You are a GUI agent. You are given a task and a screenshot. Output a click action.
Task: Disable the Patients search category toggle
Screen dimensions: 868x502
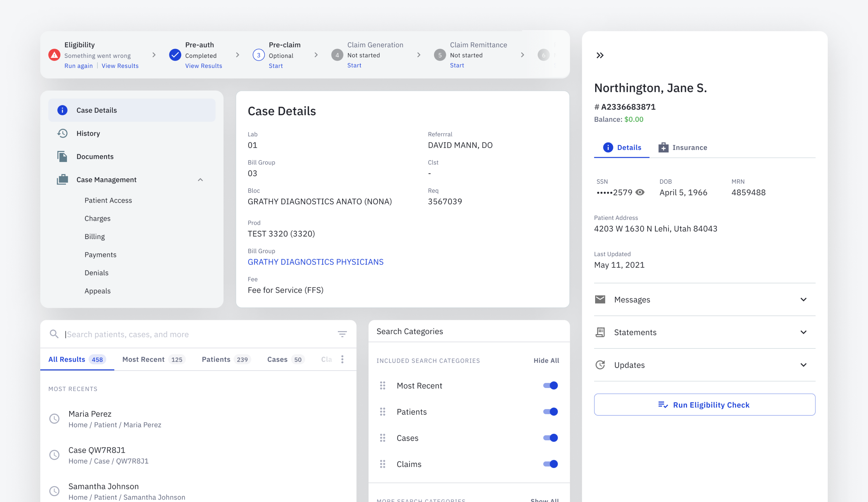pos(549,411)
